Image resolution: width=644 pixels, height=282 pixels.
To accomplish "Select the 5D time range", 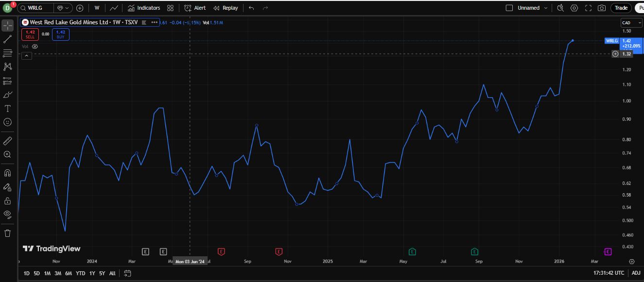I will [37, 273].
